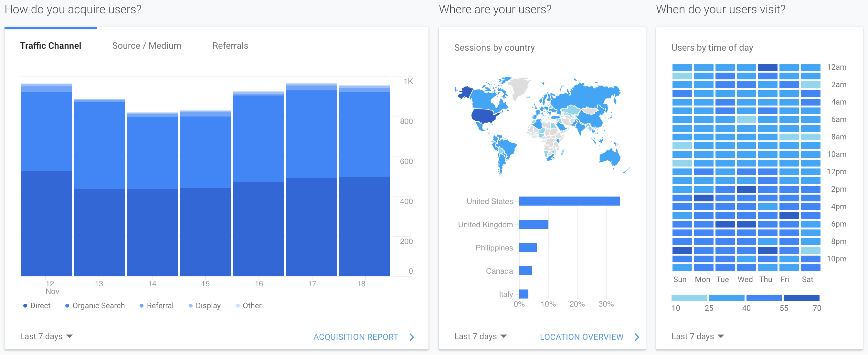Click the 'Organic Search' legend text

[x=99, y=306]
